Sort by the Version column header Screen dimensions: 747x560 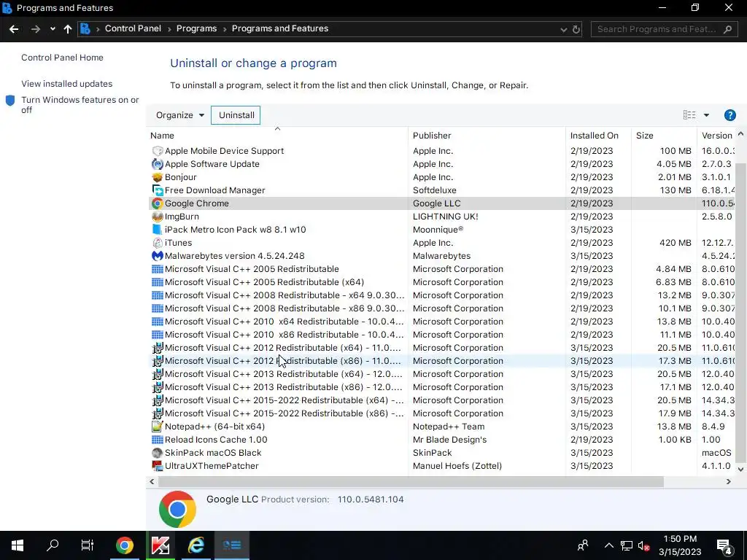tap(716, 136)
